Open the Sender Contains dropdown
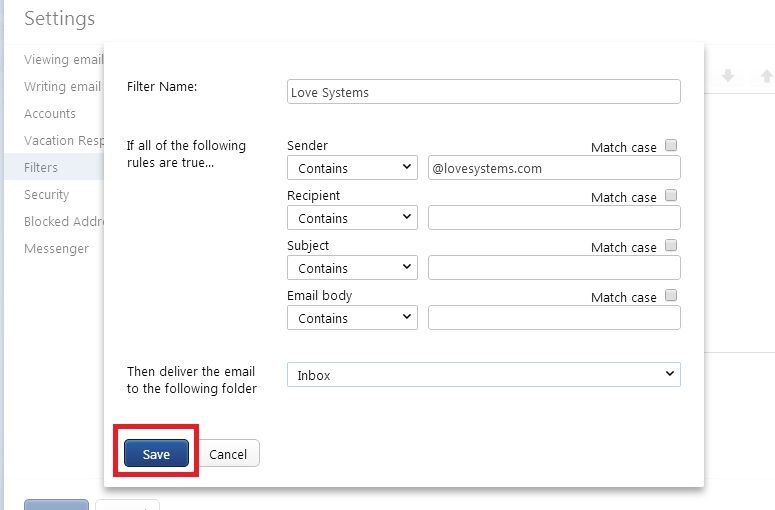Viewport: 775px width, 510px height. [x=352, y=168]
